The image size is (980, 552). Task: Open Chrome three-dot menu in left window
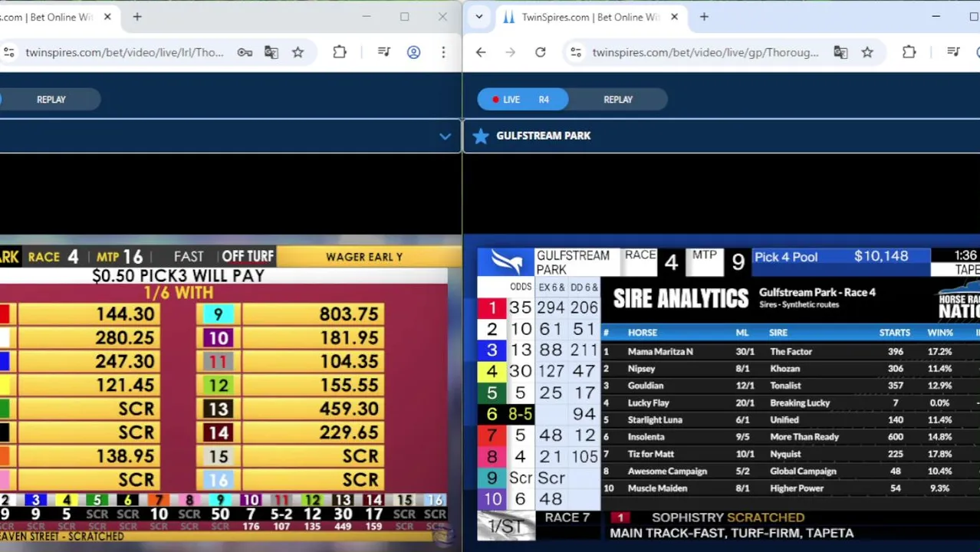pyautogui.click(x=443, y=52)
